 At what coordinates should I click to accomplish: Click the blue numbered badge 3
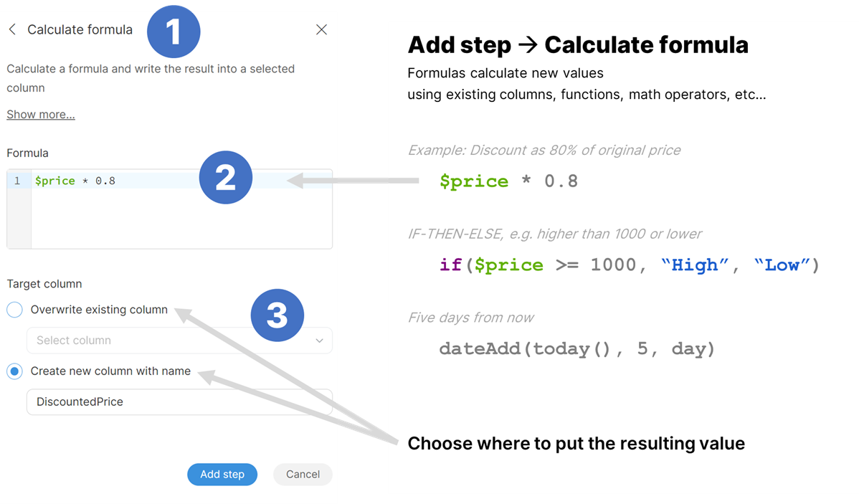coord(277,315)
